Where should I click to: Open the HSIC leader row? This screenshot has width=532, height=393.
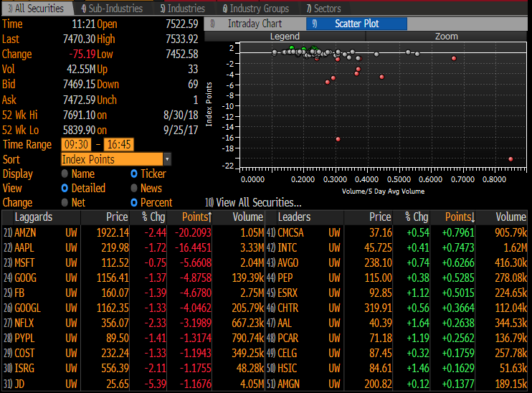point(397,368)
